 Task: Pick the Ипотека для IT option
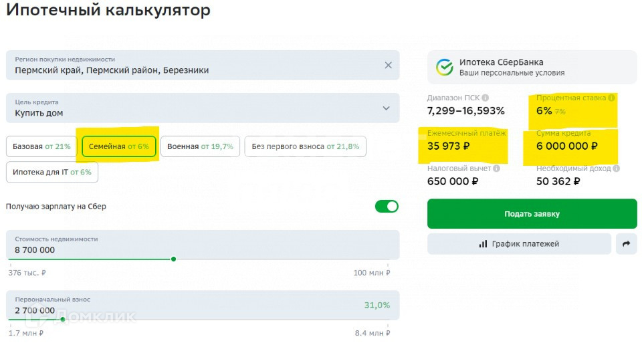click(x=52, y=172)
